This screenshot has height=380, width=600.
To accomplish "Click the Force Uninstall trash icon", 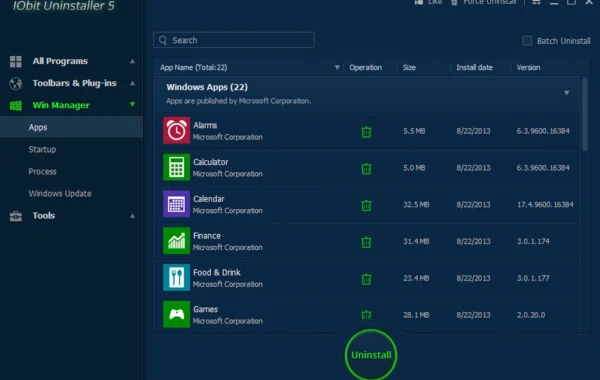I will click(454, 2).
